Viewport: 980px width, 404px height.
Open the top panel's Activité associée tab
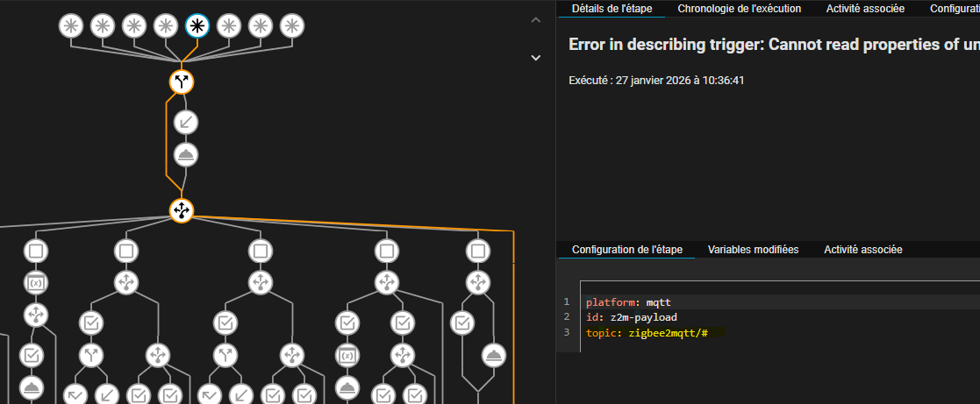(866, 9)
